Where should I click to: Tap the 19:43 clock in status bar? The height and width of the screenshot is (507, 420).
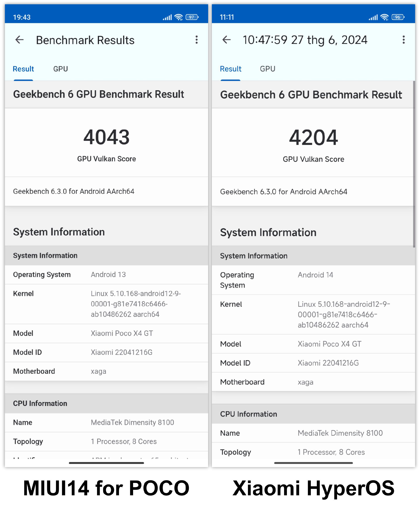click(22, 17)
